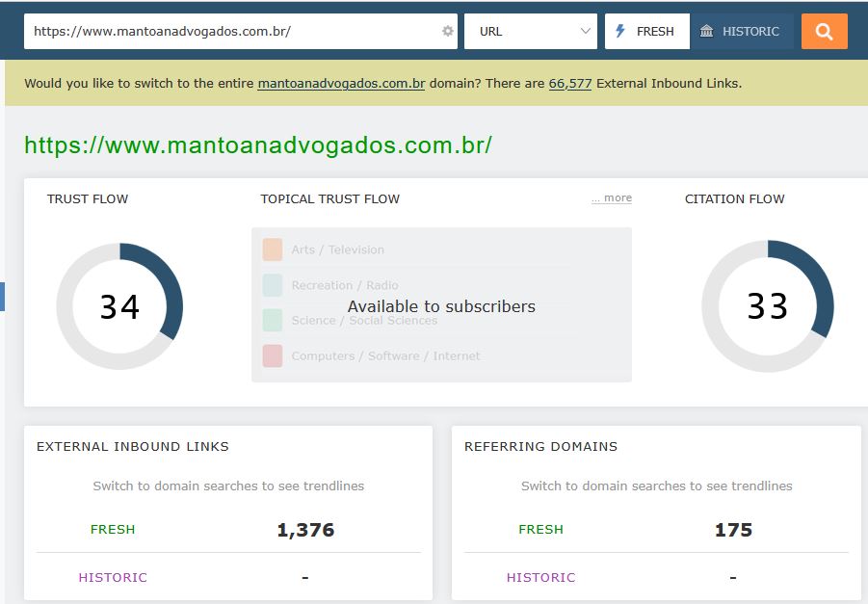This screenshot has width=868, height=604.
Task: Open the 66,577 External Inbound Links link
Action: click(x=570, y=84)
